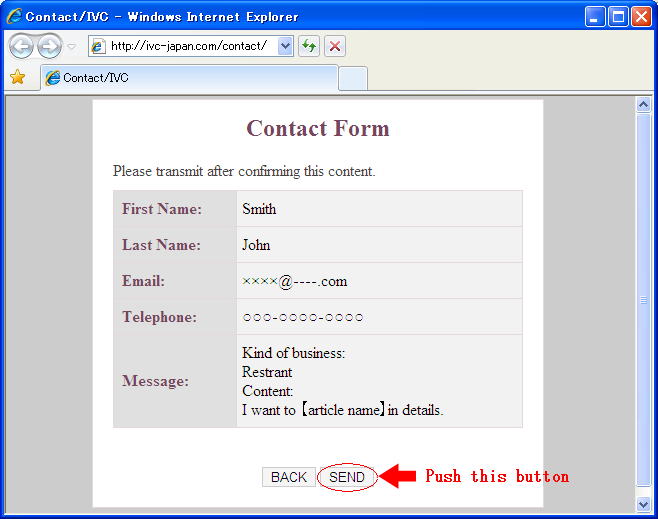Viewport: 658px width, 519px height.
Task: Click the Last Name value John
Action: click(256, 245)
